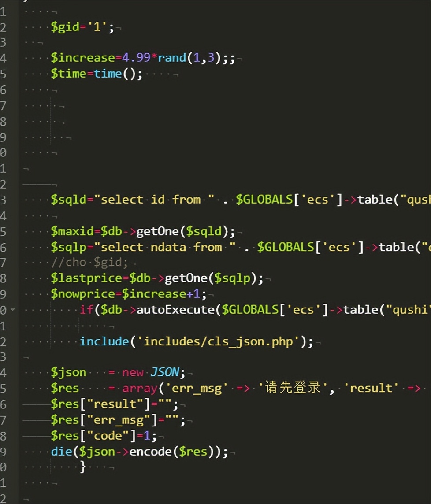Click the $res["err_msg"]=""; line
The height and width of the screenshot is (504, 431).
(x=118, y=420)
